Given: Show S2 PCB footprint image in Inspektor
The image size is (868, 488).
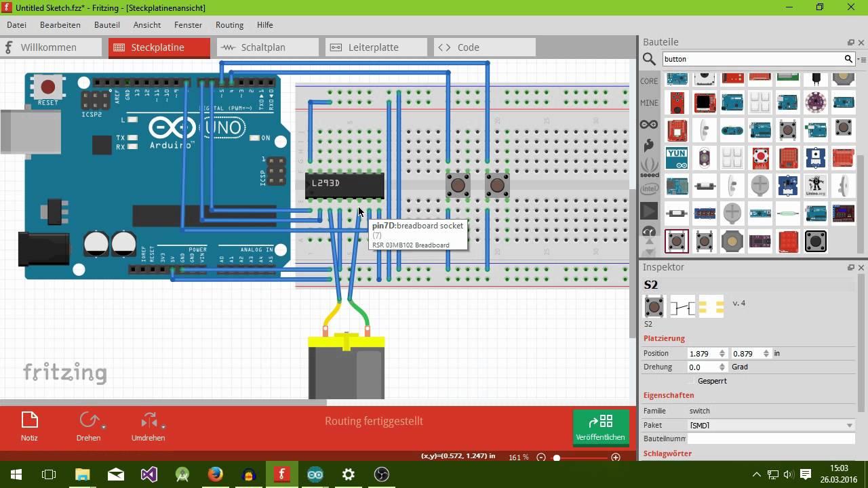Looking at the screenshot, I should pos(711,307).
